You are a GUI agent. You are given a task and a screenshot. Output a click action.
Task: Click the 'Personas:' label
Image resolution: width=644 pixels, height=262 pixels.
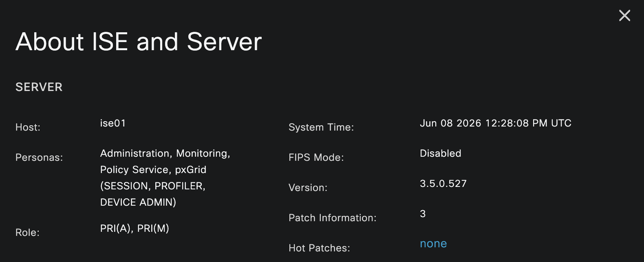tap(39, 158)
